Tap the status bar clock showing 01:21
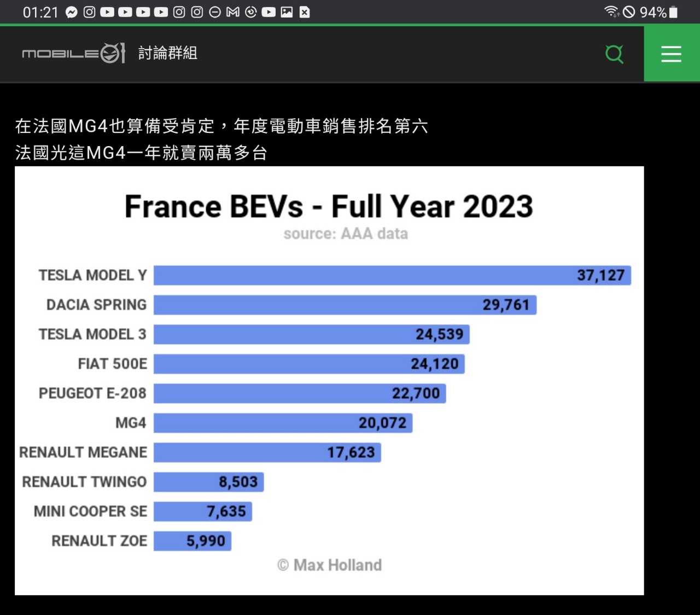Viewport: 700px width, 615px height. click(x=40, y=12)
